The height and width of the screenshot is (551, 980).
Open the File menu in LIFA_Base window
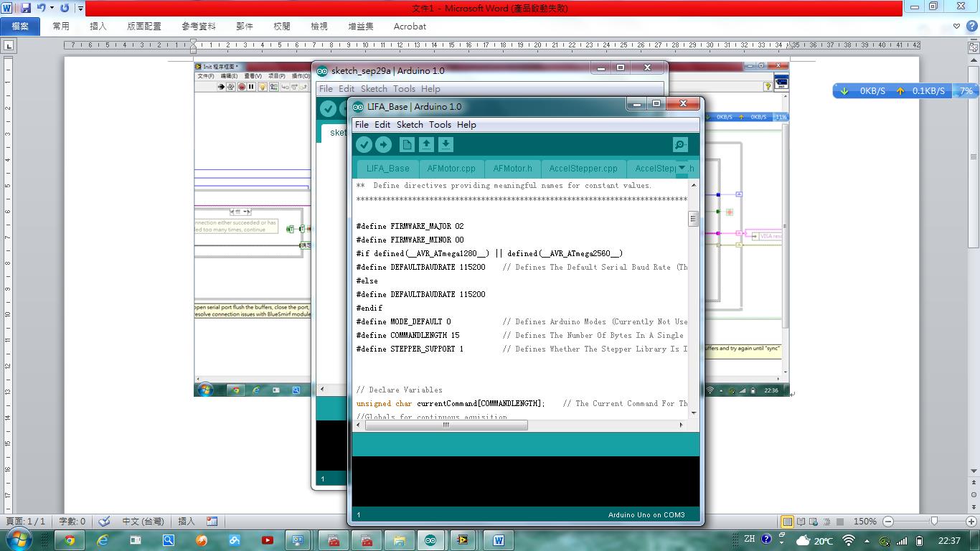362,124
